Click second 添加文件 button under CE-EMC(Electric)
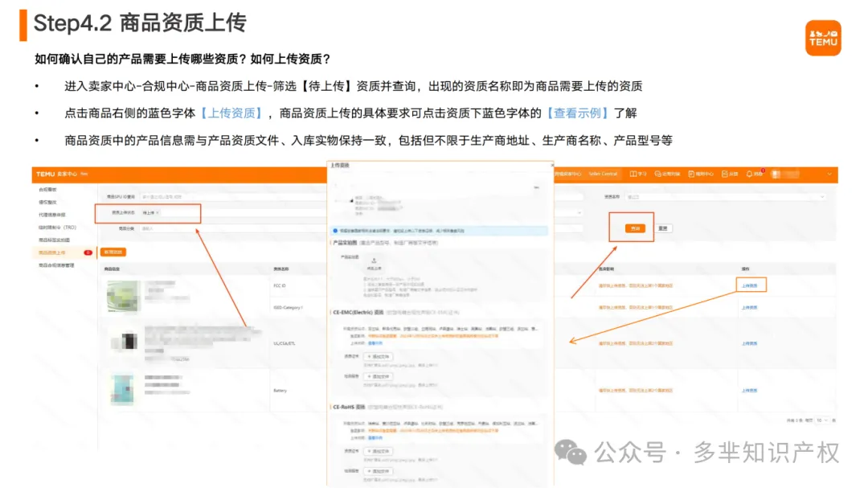 [x=379, y=377]
